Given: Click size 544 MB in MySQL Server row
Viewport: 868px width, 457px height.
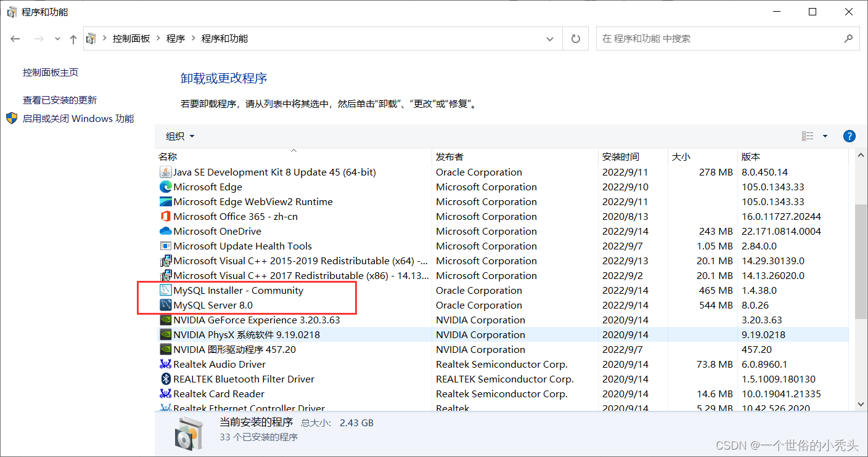Looking at the screenshot, I should (x=716, y=305).
